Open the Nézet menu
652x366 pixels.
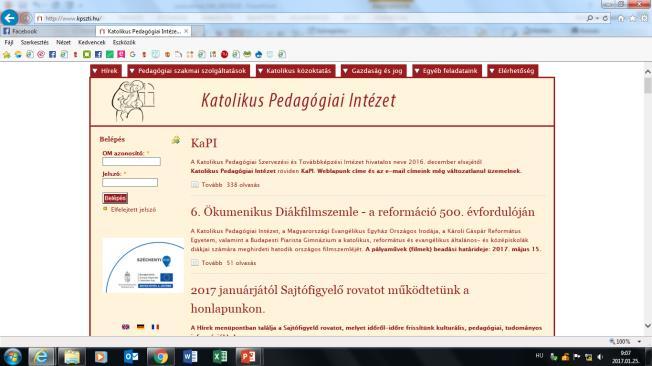tap(63, 42)
